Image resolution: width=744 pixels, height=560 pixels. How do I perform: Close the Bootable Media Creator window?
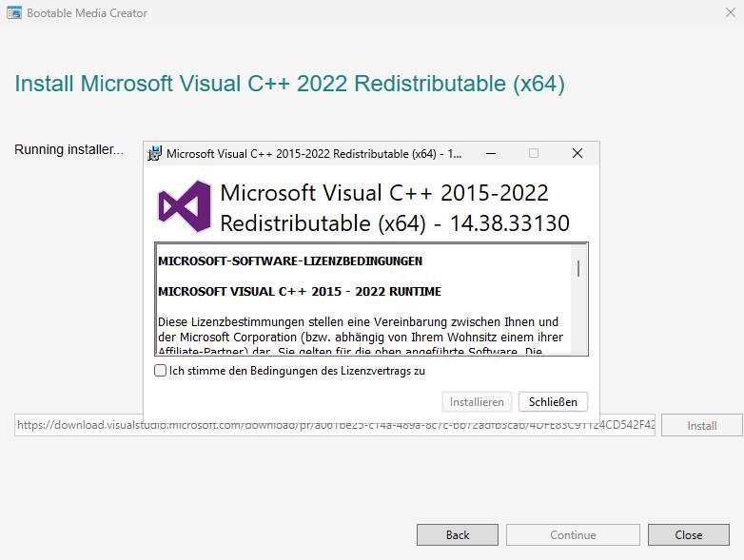[x=731, y=12]
